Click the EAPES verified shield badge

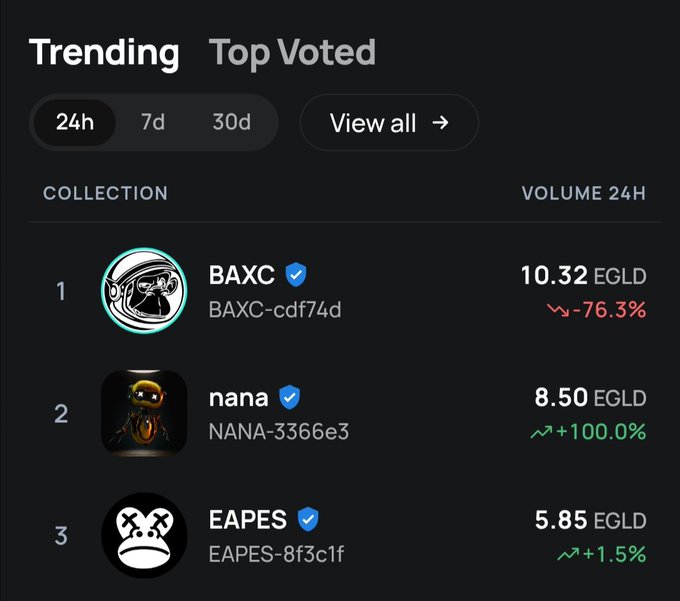[308, 519]
